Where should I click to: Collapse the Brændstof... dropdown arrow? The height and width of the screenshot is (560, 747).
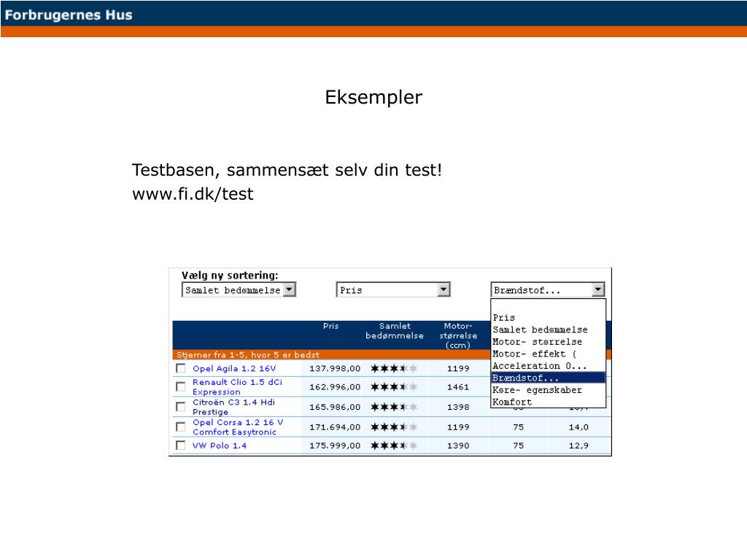pos(598,289)
